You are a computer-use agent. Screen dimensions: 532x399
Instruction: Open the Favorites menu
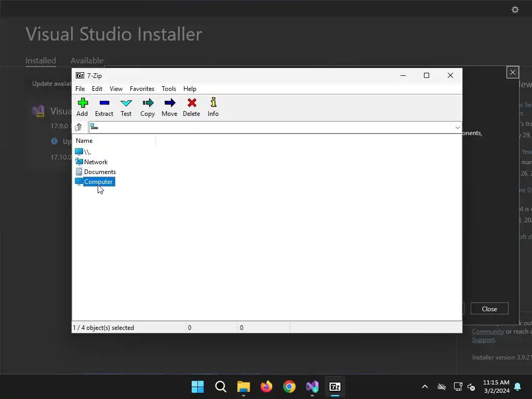pyautogui.click(x=142, y=88)
